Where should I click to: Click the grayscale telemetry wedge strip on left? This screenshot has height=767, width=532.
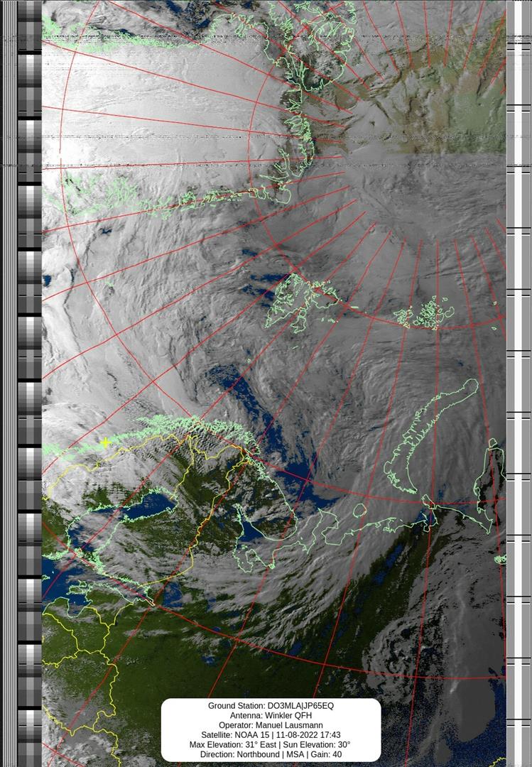[29, 383]
